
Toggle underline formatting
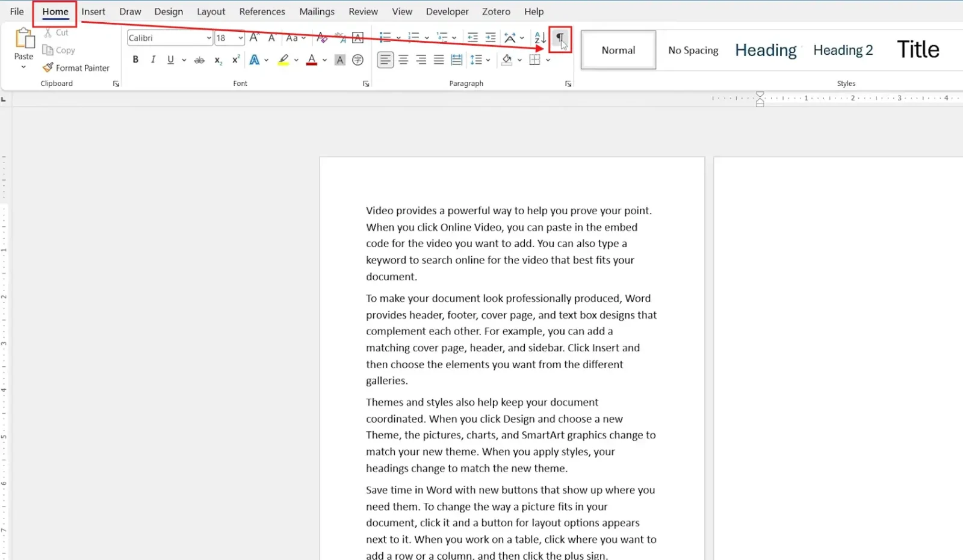[x=170, y=60]
